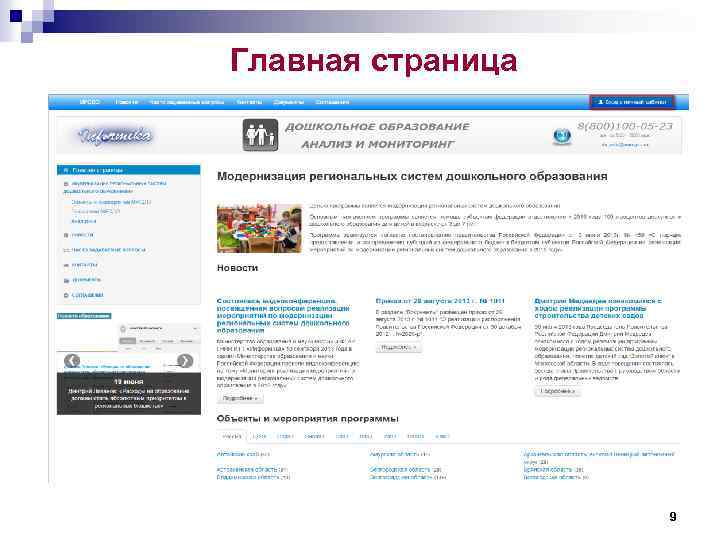
Task: Open Соглашения in the top navigation bar
Action: click(332, 102)
